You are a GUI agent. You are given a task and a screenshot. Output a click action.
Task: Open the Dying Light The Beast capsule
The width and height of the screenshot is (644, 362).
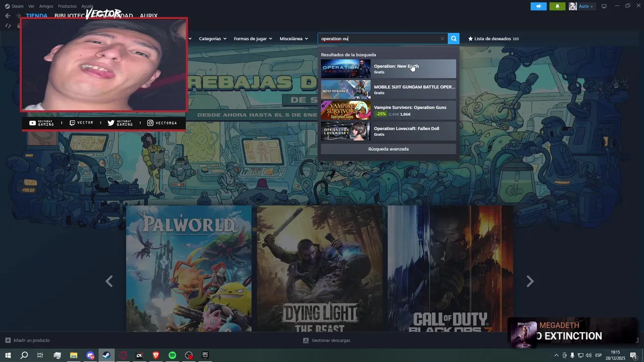coord(319,268)
